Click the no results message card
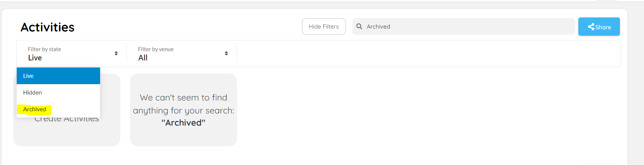 tap(184, 110)
